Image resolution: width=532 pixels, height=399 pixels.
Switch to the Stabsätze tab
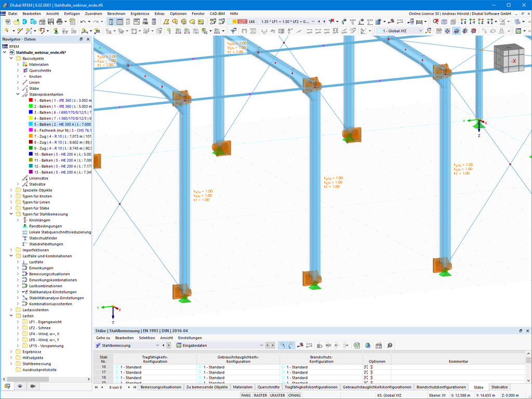pyautogui.click(x=499, y=387)
